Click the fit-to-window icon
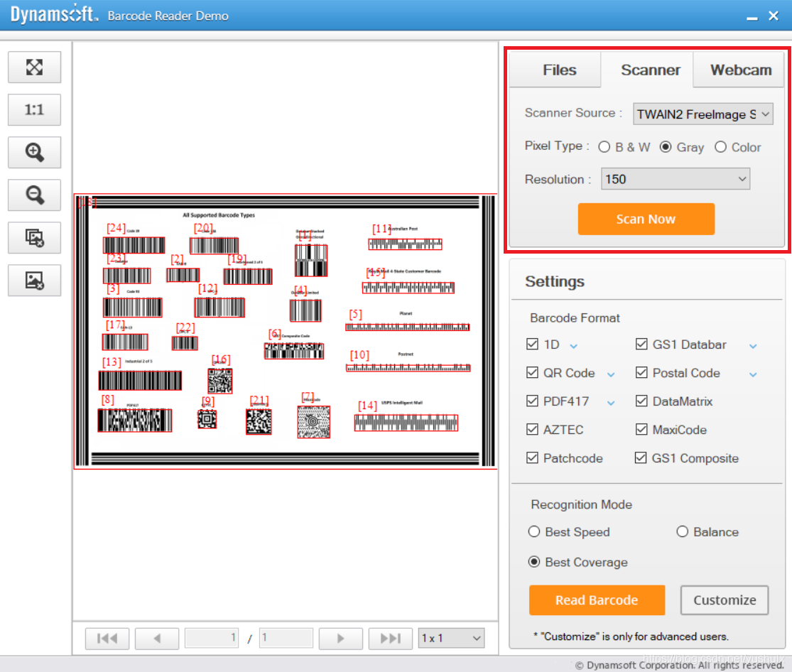This screenshot has height=672, width=792. click(34, 67)
